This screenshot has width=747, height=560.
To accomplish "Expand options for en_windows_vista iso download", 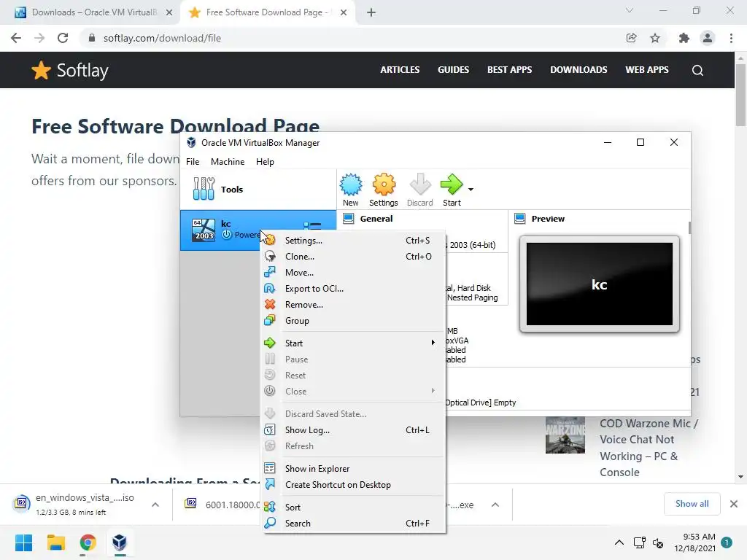I will point(155,505).
